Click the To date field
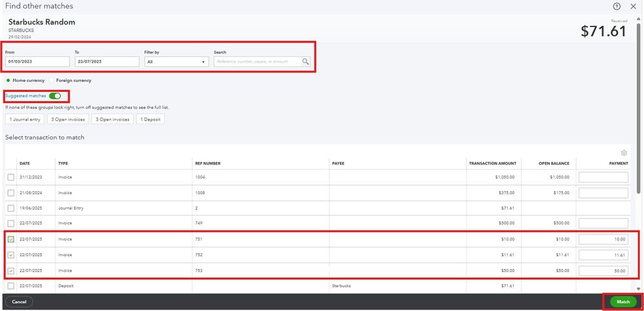This screenshot has height=311, width=644. pyautogui.click(x=106, y=62)
